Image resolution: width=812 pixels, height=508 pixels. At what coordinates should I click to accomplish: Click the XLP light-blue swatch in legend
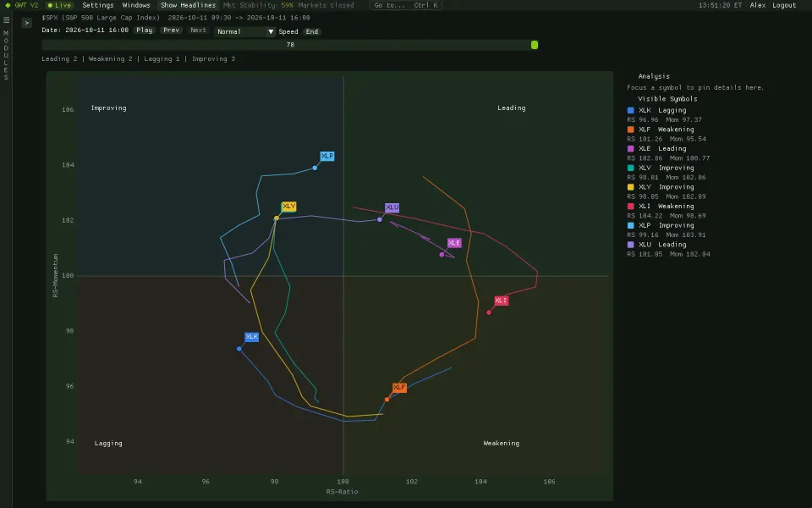(x=631, y=225)
